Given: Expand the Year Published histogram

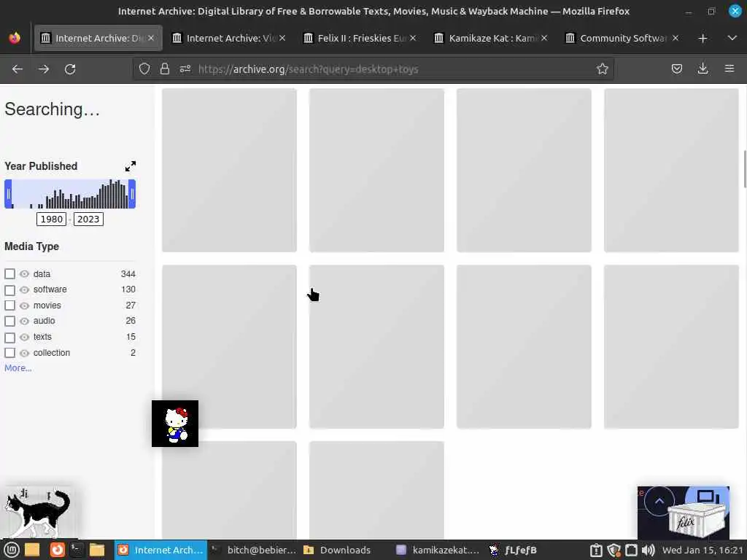Looking at the screenshot, I should click(x=130, y=166).
